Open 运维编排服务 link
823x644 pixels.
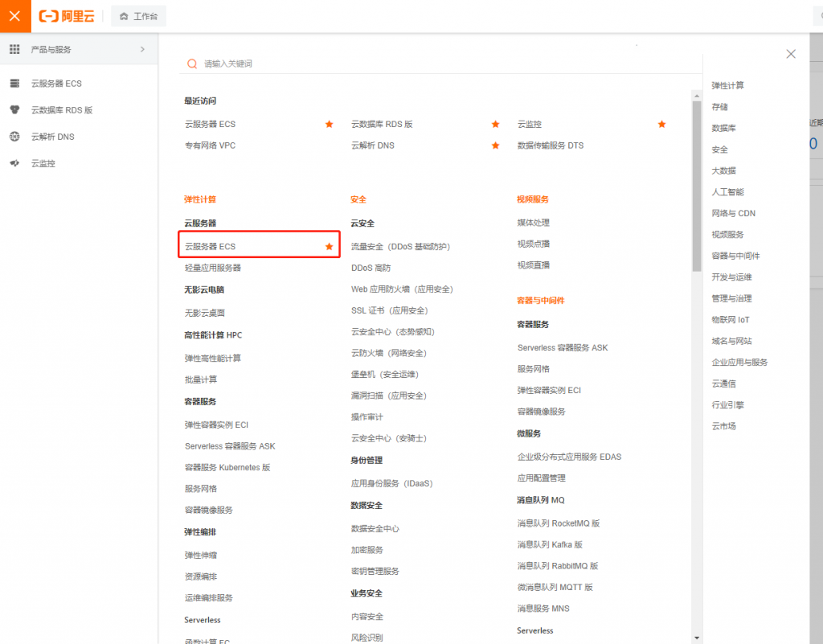pyautogui.click(x=208, y=598)
